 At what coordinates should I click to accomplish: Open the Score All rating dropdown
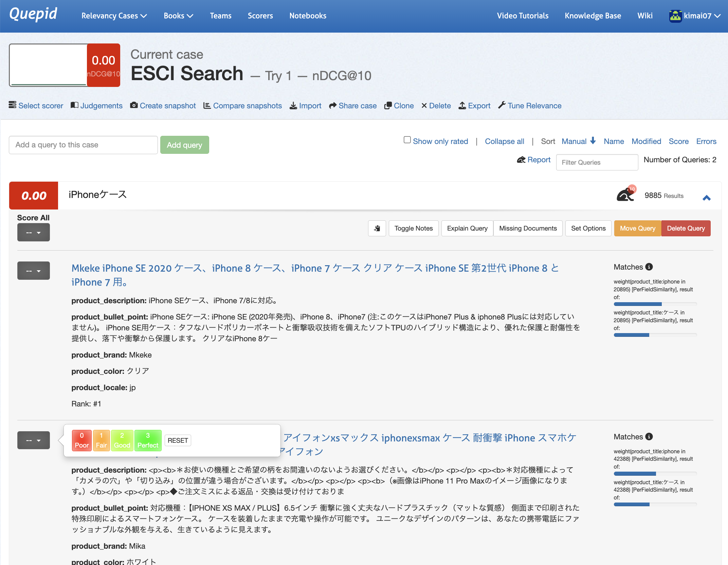click(33, 233)
